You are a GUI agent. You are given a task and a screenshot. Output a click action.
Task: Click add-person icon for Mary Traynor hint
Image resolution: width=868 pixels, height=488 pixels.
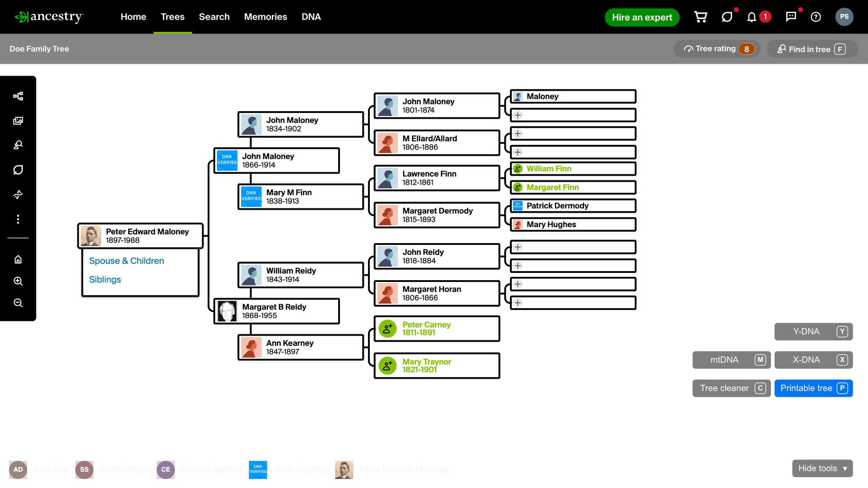tap(387, 366)
